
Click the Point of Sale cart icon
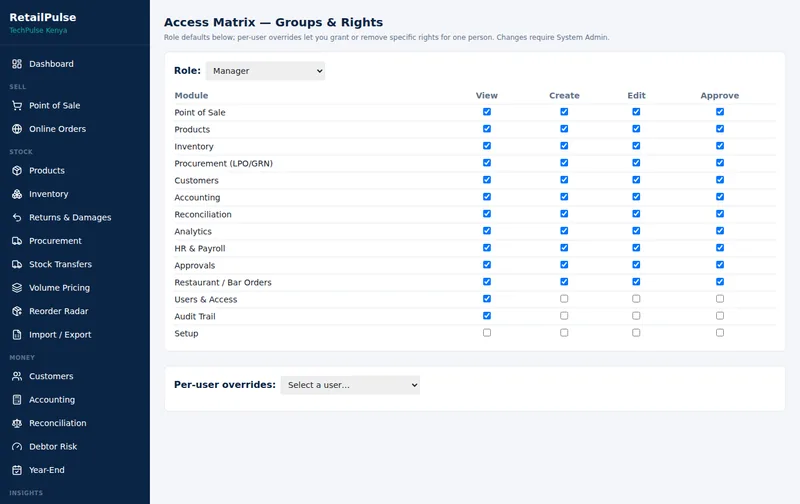pos(17,106)
